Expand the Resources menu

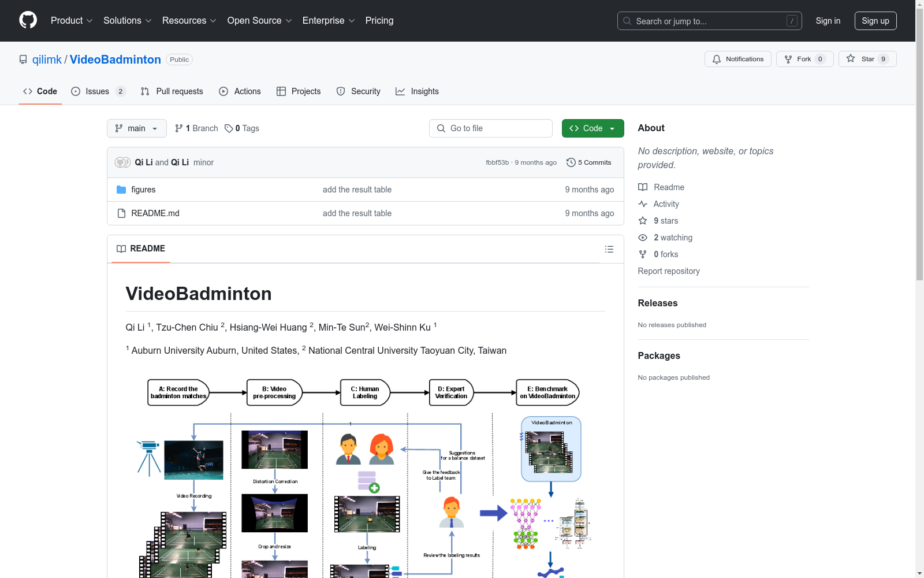(189, 20)
